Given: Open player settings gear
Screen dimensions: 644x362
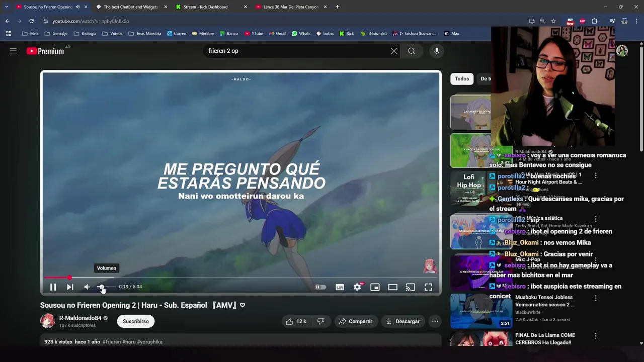Looking at the screenshot, I should (x=357, y=287).
